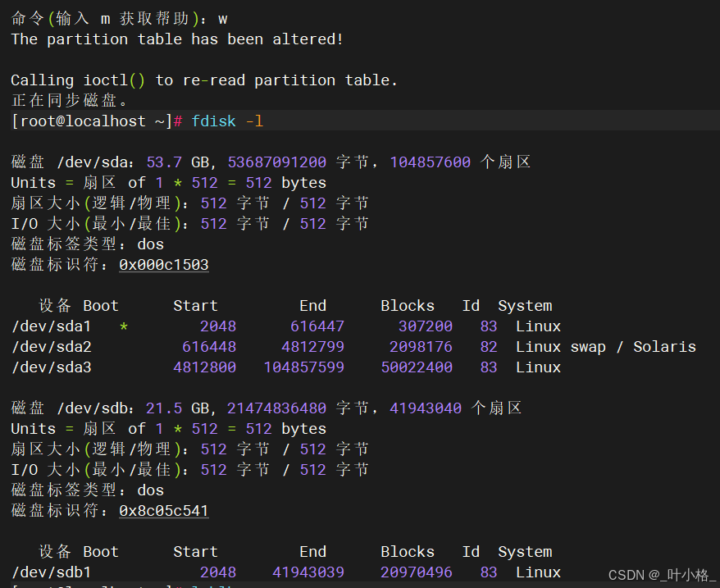This screenshot has width=720, height=588.
Task: Click sda3 end sector 104857599
Action: tap(304, 367)
